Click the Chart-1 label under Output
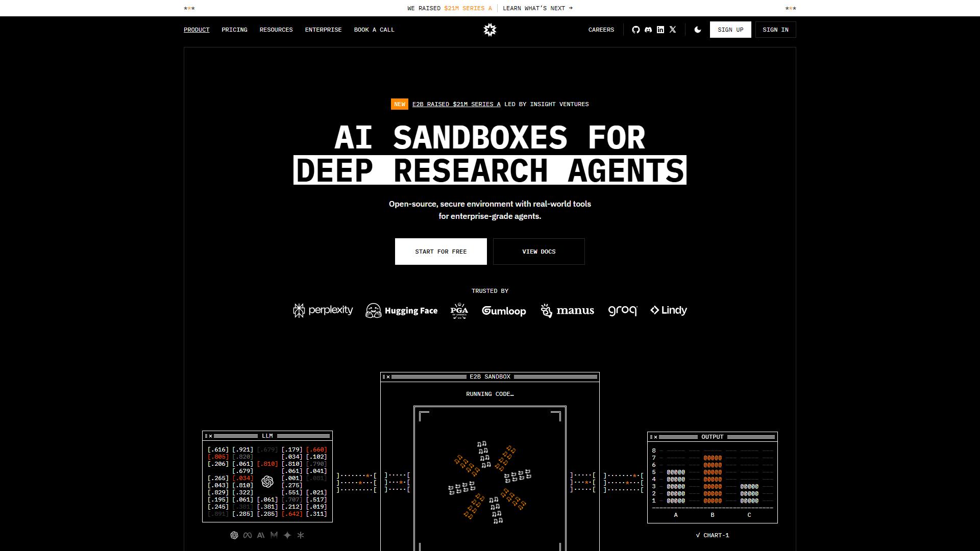The height and width of the screenshot is (551, 980). tap(713, 535)
